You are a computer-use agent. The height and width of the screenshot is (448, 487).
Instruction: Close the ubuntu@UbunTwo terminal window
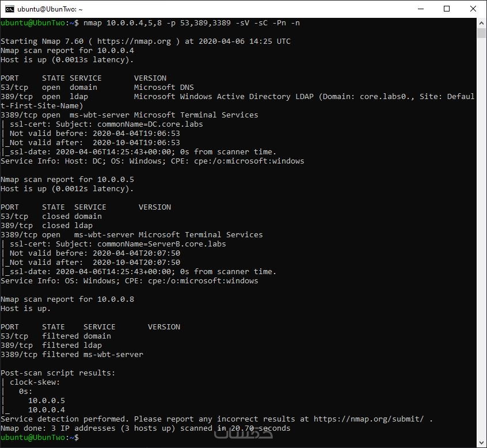[473, 9]
